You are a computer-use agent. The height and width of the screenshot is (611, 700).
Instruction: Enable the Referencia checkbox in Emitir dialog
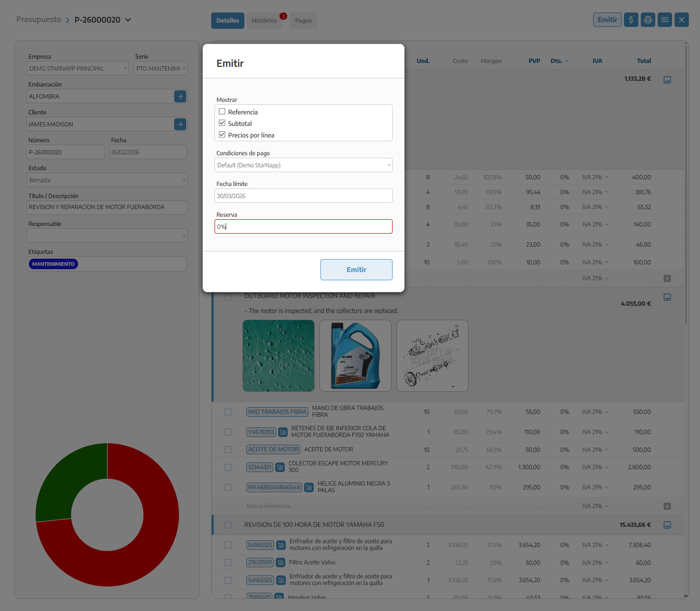pos(222,112)
